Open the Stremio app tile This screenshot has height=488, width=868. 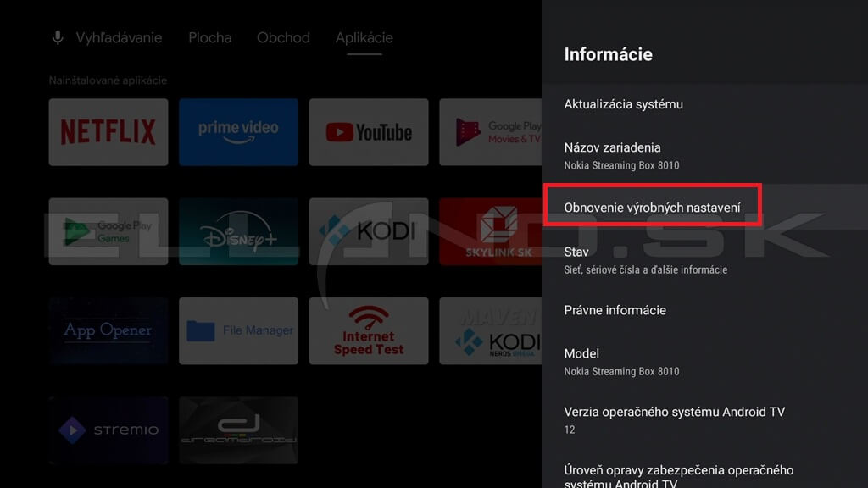point(108,430)
